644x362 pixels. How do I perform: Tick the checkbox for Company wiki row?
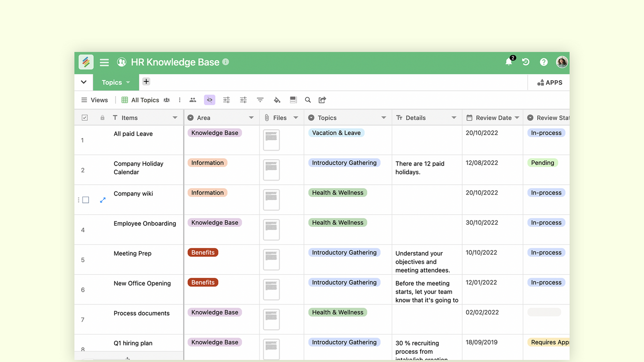click(x=86, y=200)
